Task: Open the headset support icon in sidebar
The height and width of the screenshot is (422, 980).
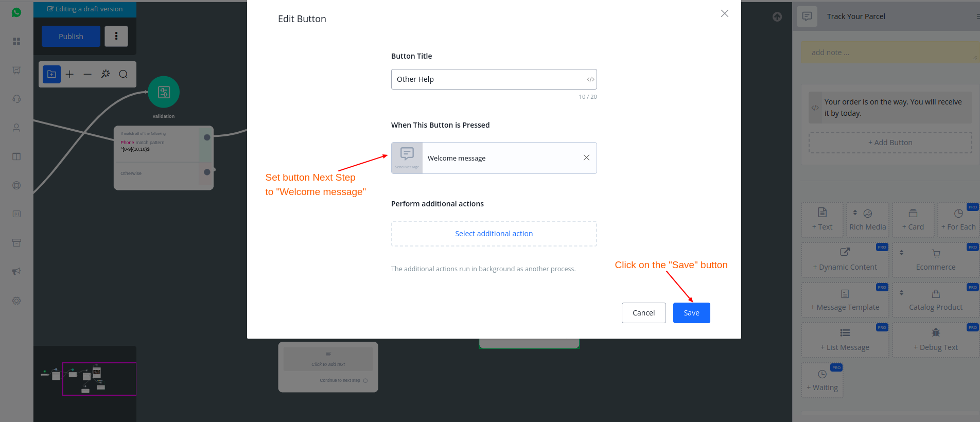Action: (16, 99)
